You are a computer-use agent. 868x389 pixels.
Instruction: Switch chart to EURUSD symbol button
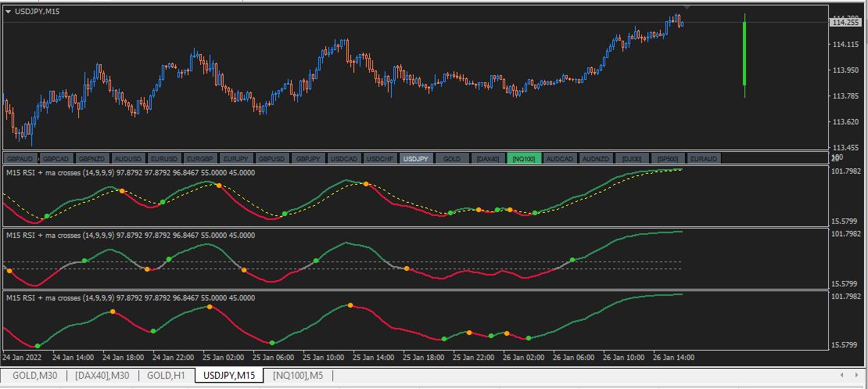point(163,158)
